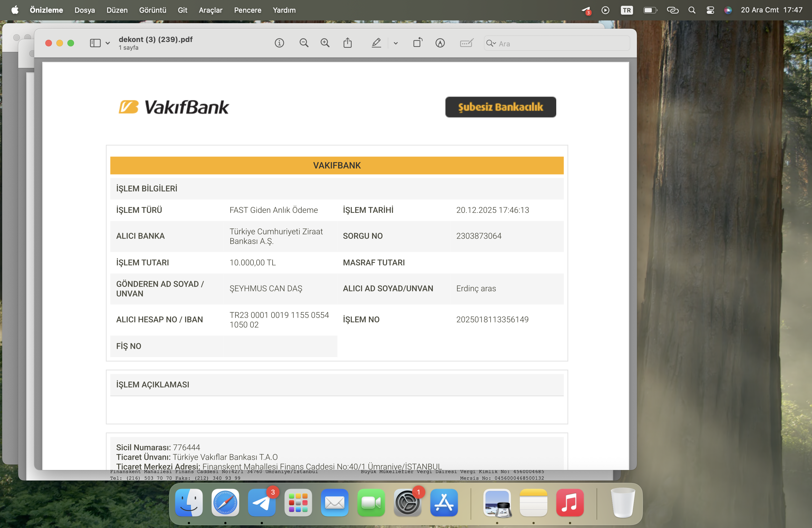The width and height of the screenshot is (812, 528).
Task: Zoom in on the PDF document
Action: click(325, 43)
